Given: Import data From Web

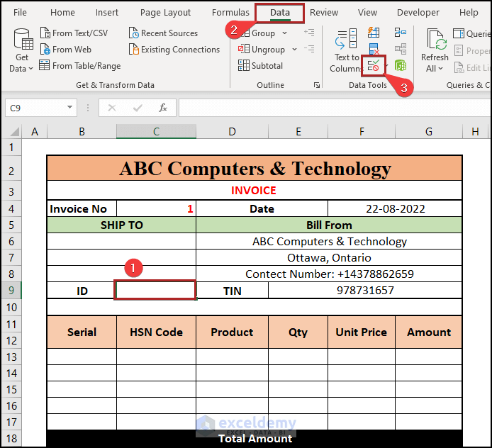Looking at the screenshot, I should click(66, 49).
